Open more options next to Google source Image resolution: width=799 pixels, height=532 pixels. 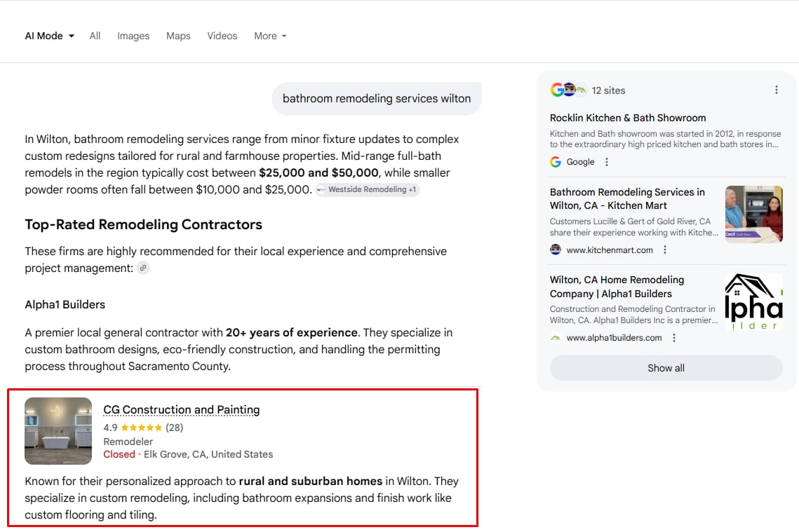(x=606, y=162)
